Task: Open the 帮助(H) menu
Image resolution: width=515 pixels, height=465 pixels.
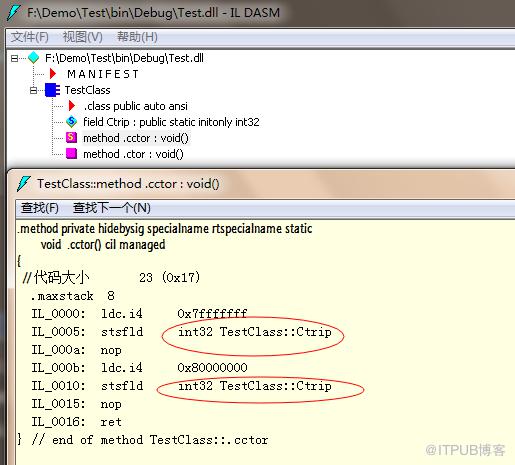Action: click(137, 37)
